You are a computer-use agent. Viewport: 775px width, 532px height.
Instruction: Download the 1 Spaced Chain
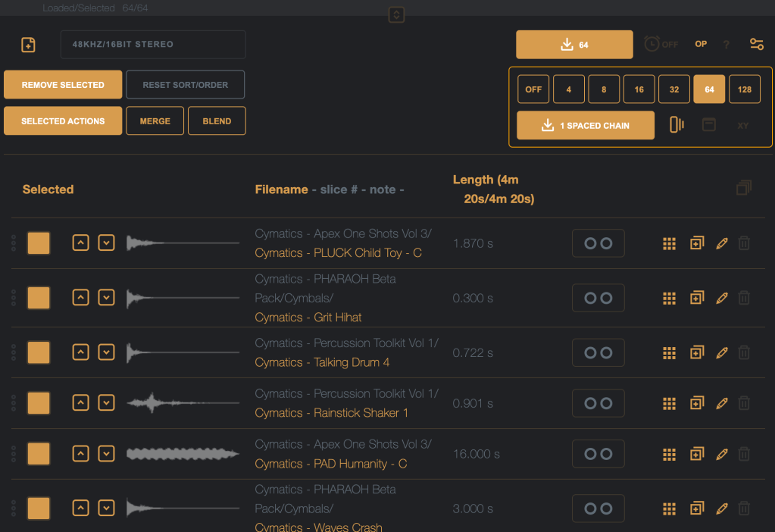[585, 126]
